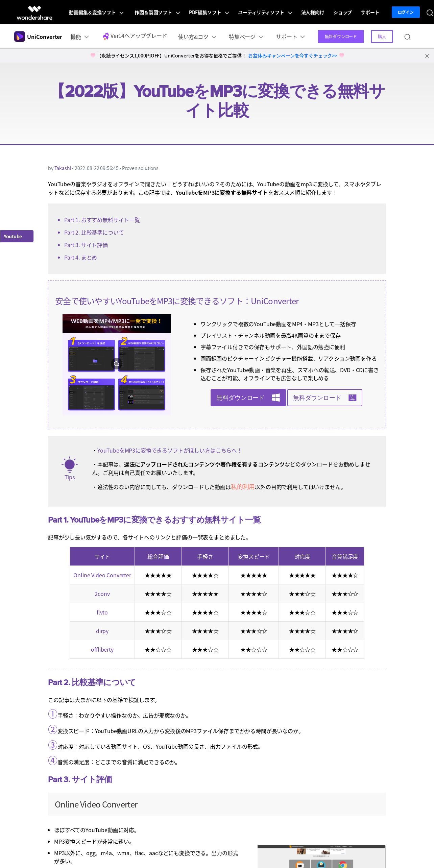Open the offliberty table link
The image size is (434, 868).
[102, 650]
